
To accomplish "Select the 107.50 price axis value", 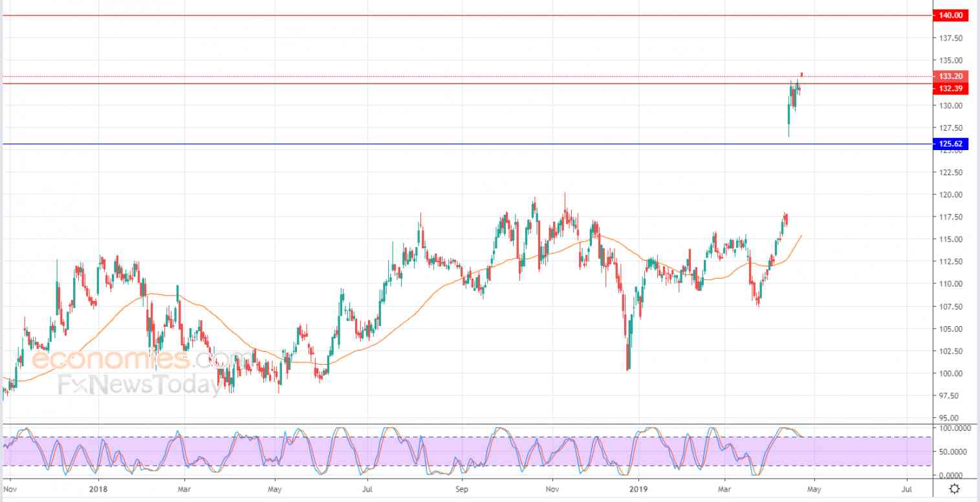I will 950,307.
